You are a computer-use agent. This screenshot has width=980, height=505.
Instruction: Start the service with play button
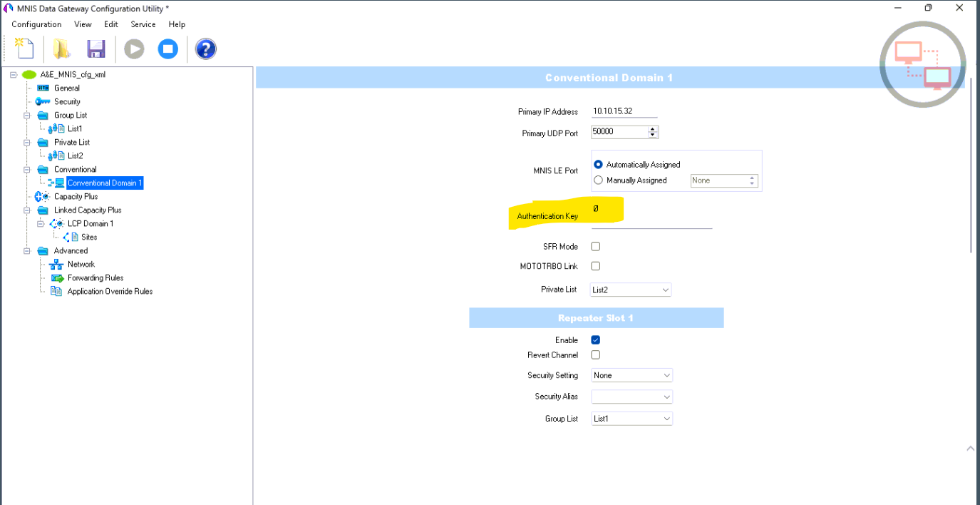[x=134, y=49]
